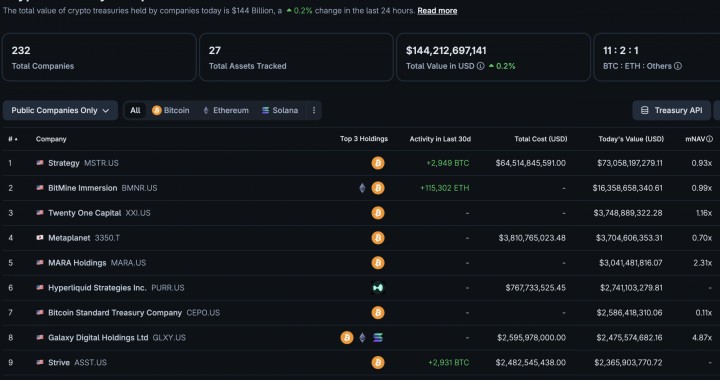Open Public Companies Only dropdown
720x380 pixels.
(60, 111)
